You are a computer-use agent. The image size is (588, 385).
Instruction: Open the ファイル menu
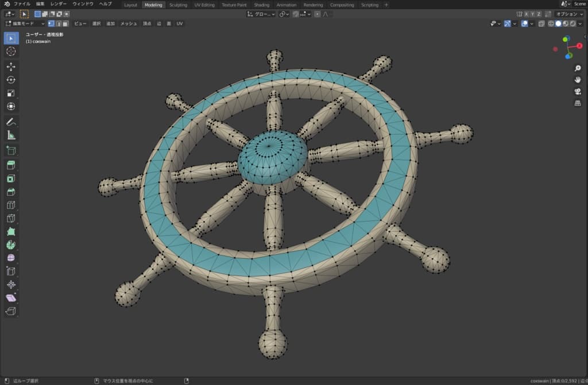click(x=22, y=4)
